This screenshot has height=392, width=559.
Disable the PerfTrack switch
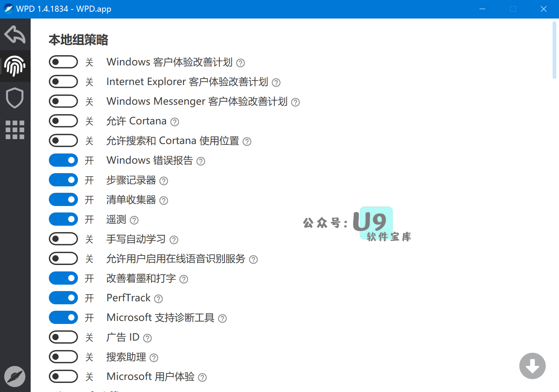pos(63,298)
